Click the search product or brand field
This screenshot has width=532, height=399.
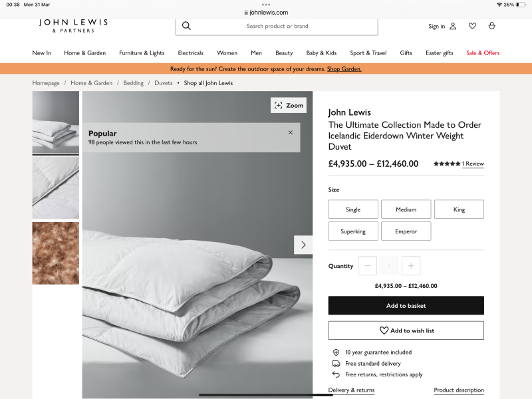(x=277, y=26)
